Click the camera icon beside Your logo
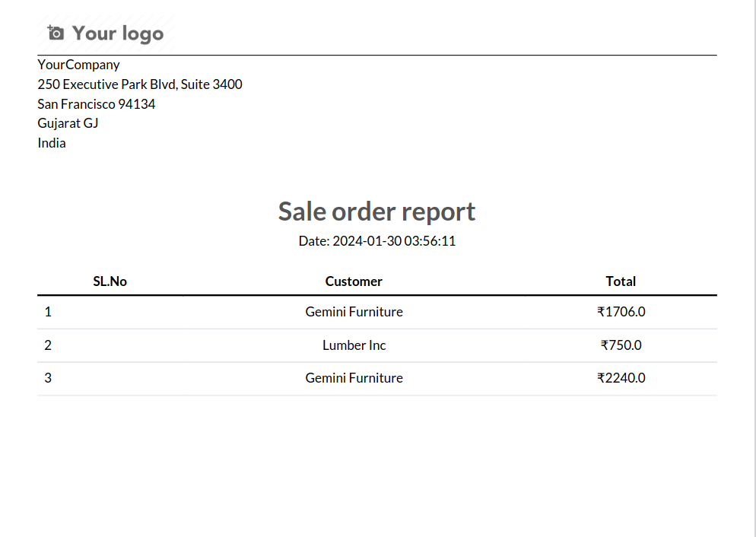Image resolution: width=756 pixels, height=537 pixels. [56, 33]
